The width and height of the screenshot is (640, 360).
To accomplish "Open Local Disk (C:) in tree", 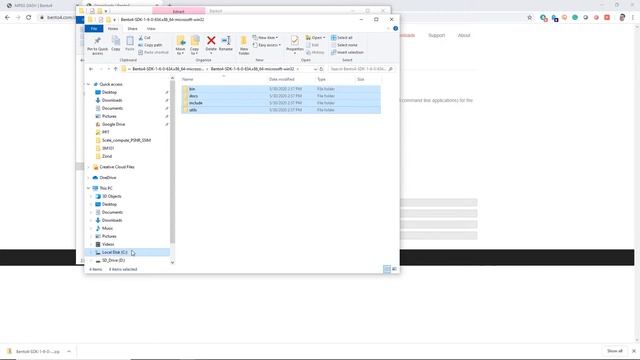I will (114, 252).
